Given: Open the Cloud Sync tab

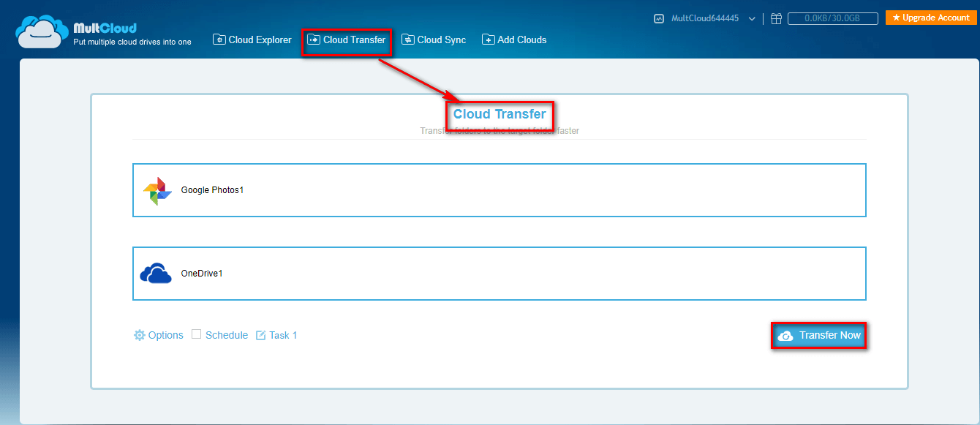Looking at the screenshot, I should click(434, 40).
